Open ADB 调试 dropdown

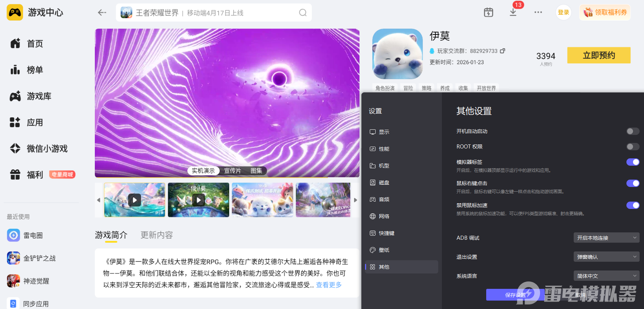606,238
